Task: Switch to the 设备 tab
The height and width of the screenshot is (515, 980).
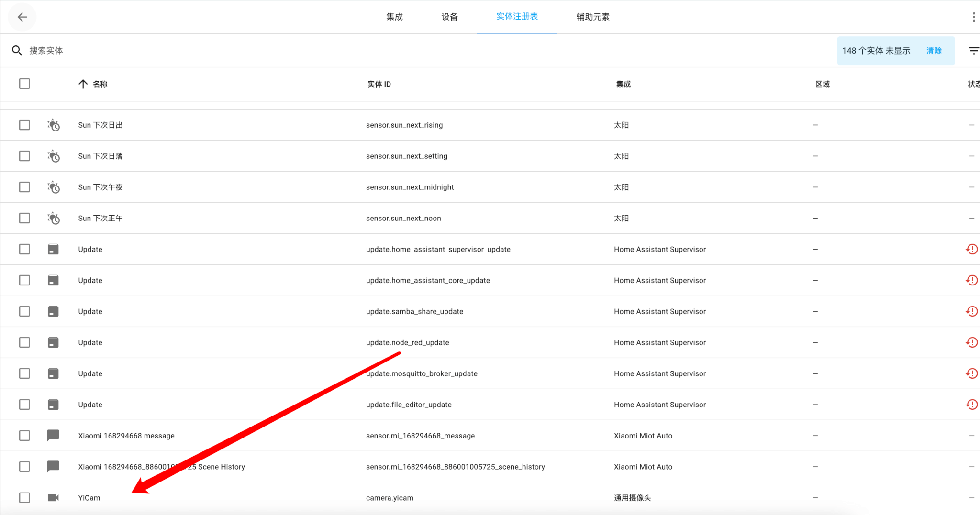Action: click(x=449, y=16)
